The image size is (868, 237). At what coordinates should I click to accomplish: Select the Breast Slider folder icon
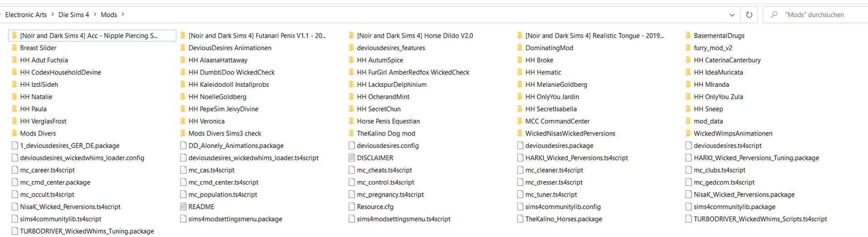pos(14,48)
